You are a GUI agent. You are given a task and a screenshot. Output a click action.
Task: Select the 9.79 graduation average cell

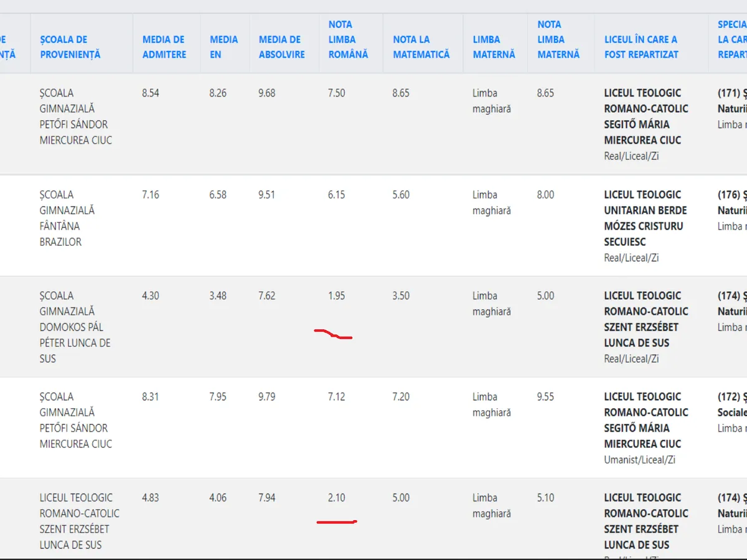click(266, 397)
